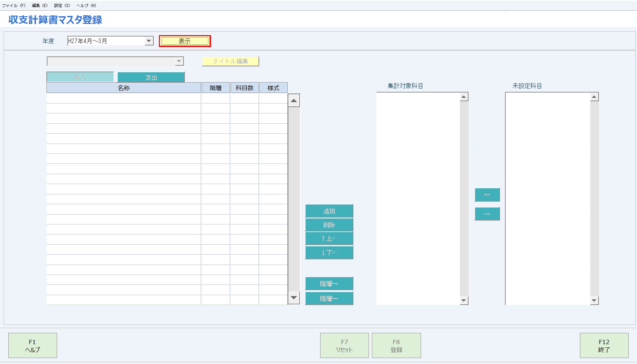Viewport: 637px width, 364px height.
Task: Click the ← arrow to move items left
Action: tap(487, 195)
